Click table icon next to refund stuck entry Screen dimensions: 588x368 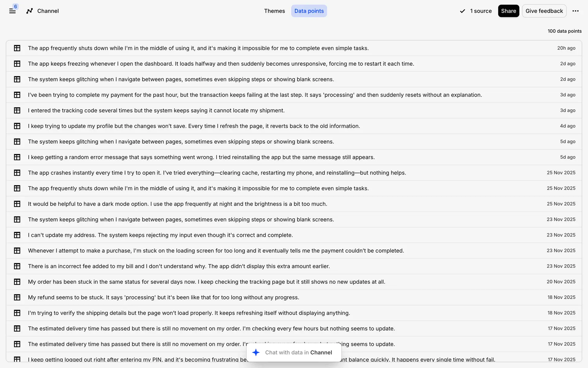pos(17,297)
